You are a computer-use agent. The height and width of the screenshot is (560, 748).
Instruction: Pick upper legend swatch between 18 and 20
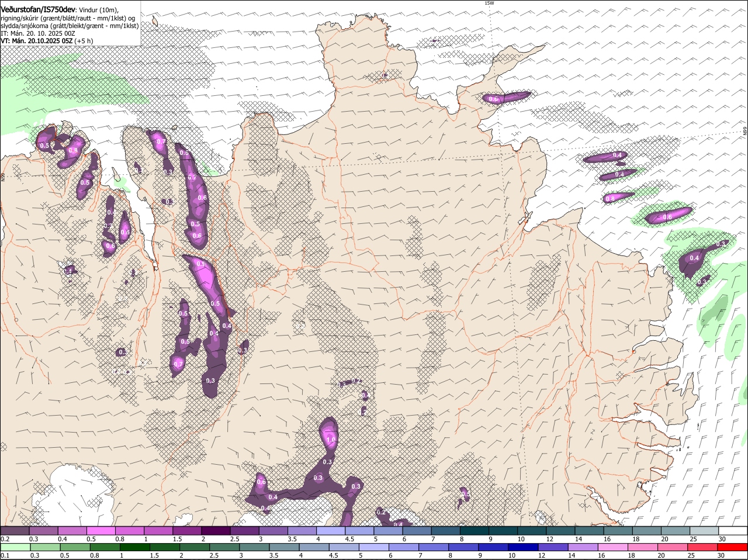pyautogui.click(x=646, y=530)
